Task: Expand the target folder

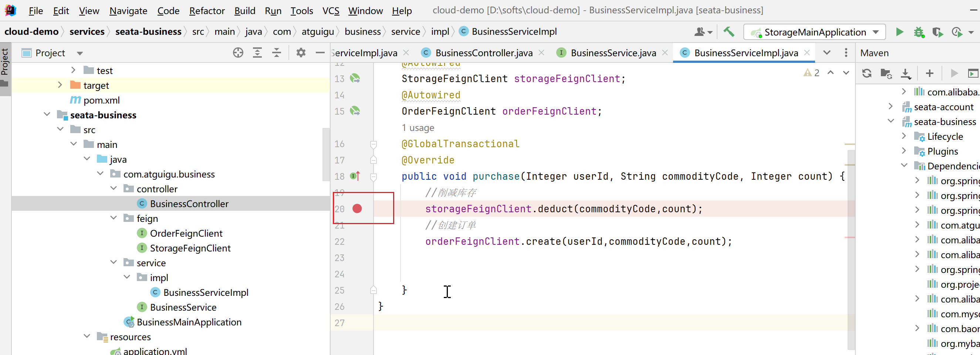Action: point(60,85)
